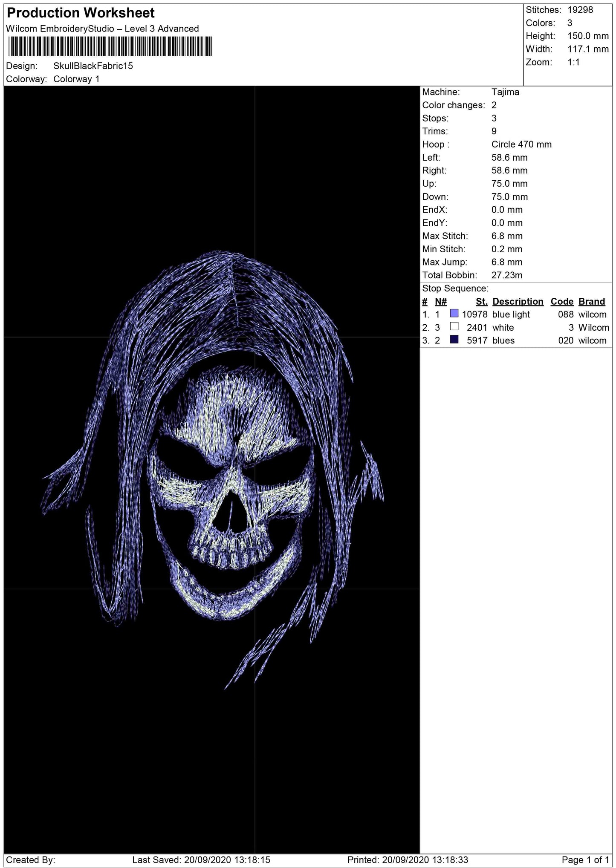Click the N# column header
The width and height of the screenshot is (616, 868).
tap(441, 301)
